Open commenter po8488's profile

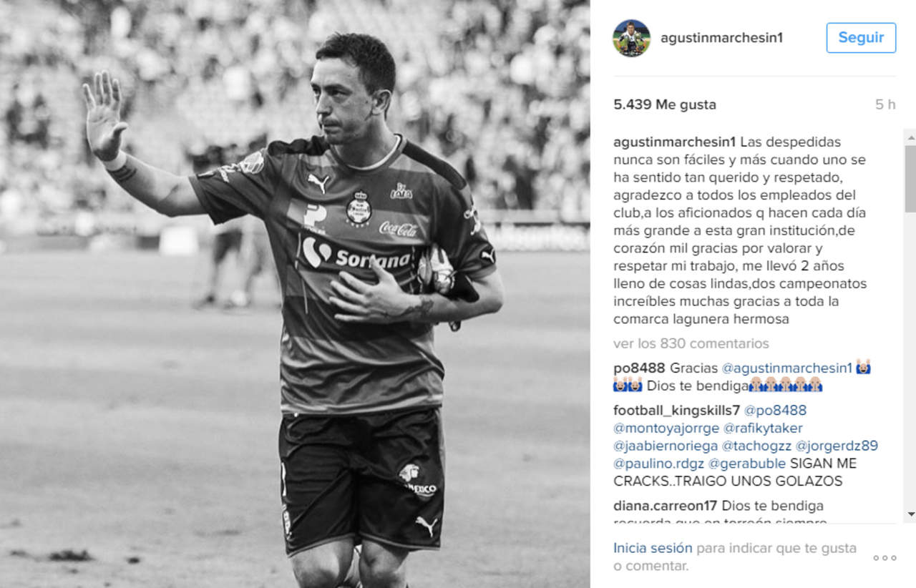(x=640, y=368)
